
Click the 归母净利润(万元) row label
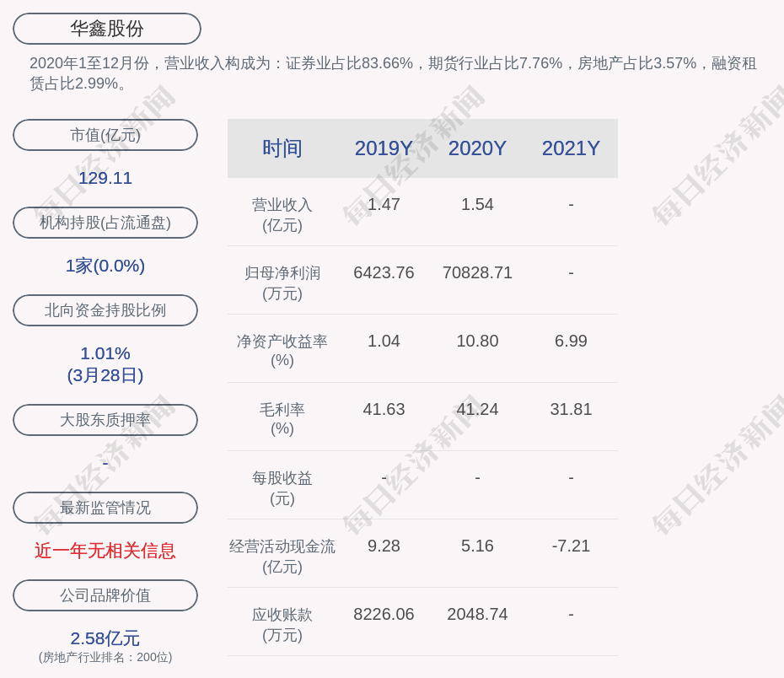click(282, 283)
